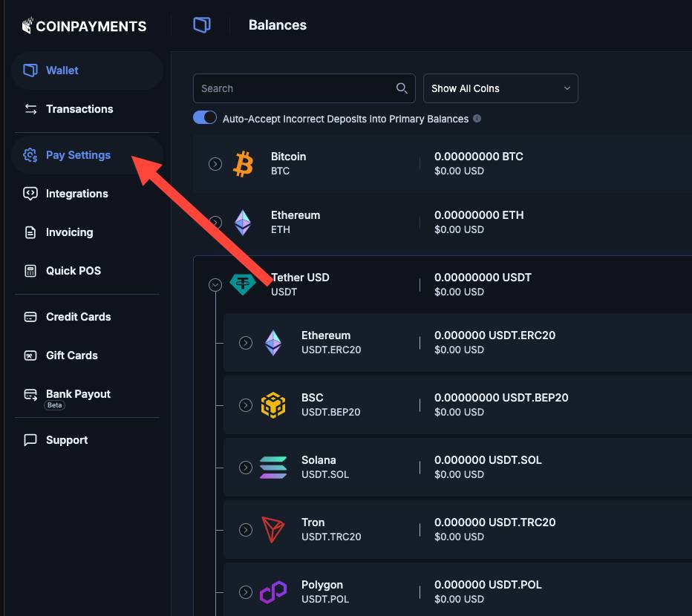The width and height of the screenshot is (692, 616).
Task: Expand the Tron USDT.TRC20 row
Action: [245, 529]
